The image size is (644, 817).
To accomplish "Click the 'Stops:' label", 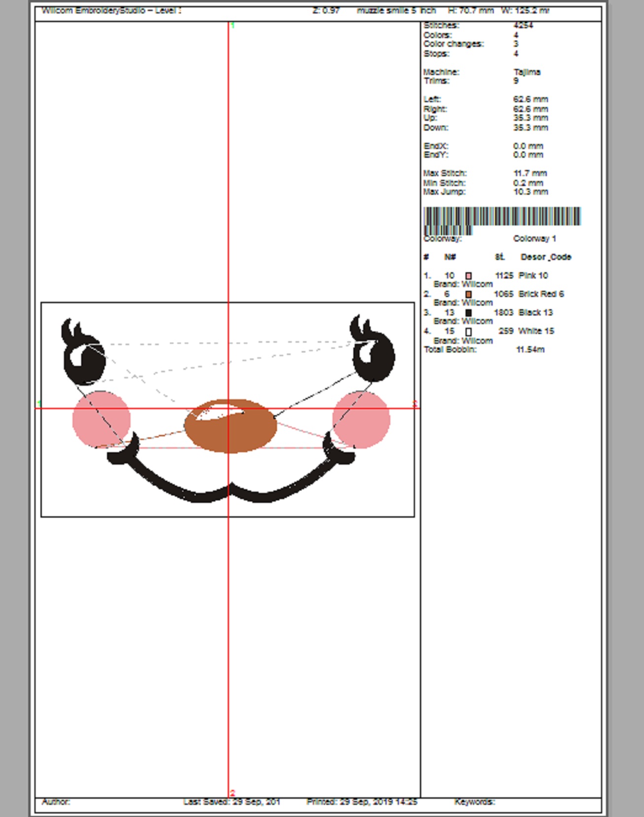I will [436, 54].
